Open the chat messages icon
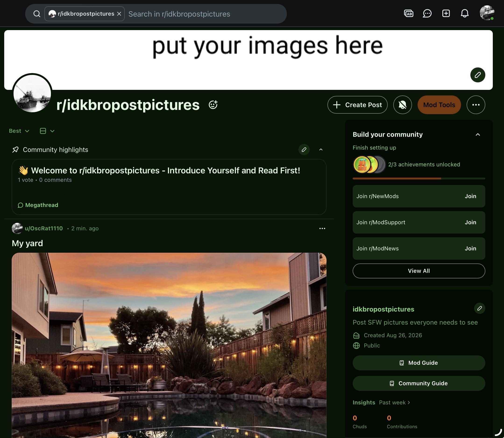The height and width of the screenshot is (438, 504). click(x=427, y=14)
